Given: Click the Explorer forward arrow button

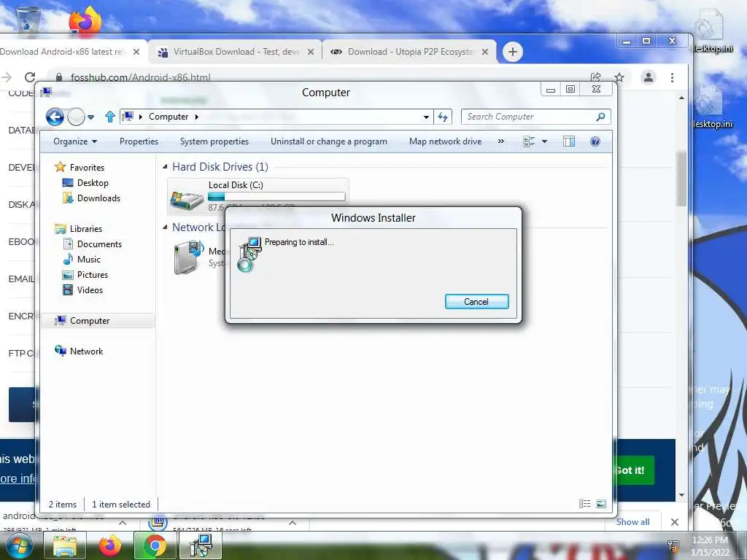Looking at the screenshot, I should (76, 116).
